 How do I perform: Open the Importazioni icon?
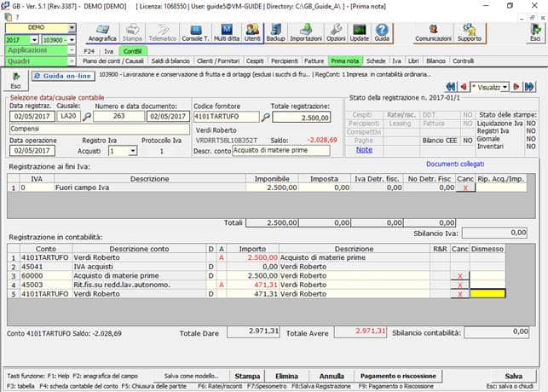click(306, 33)
